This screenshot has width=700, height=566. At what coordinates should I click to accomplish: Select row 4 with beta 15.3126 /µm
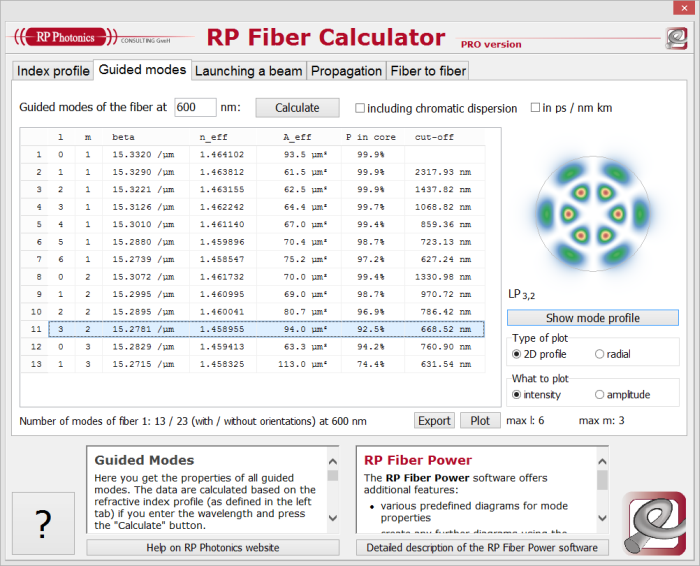click(x=253, y=207)
